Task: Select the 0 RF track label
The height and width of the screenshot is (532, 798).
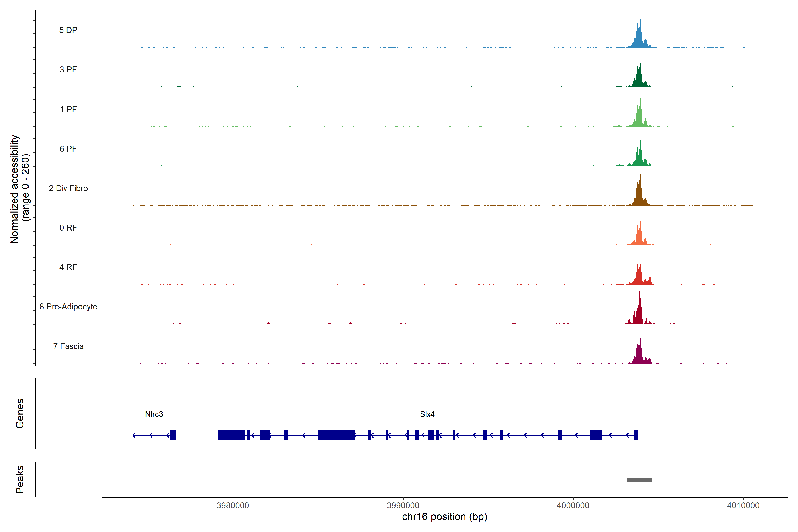Action: click(68, 228)
